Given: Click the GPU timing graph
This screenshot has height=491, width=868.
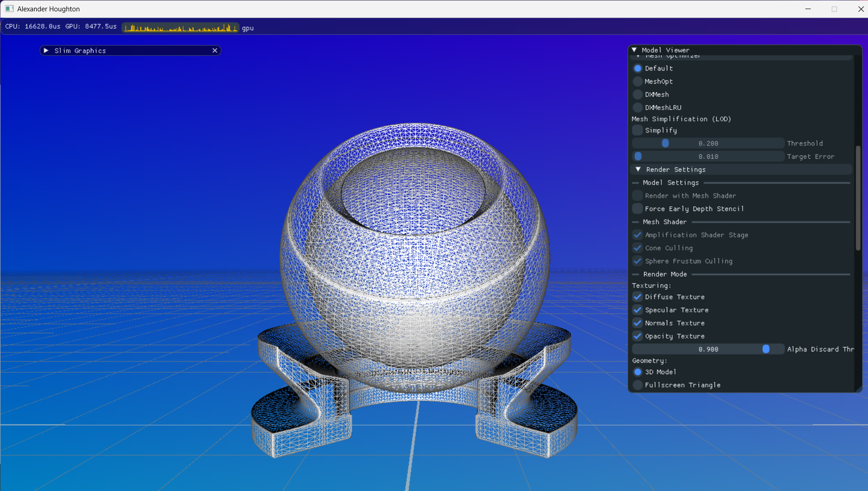Looking at the screenshot, I should [x=180, y=28].
